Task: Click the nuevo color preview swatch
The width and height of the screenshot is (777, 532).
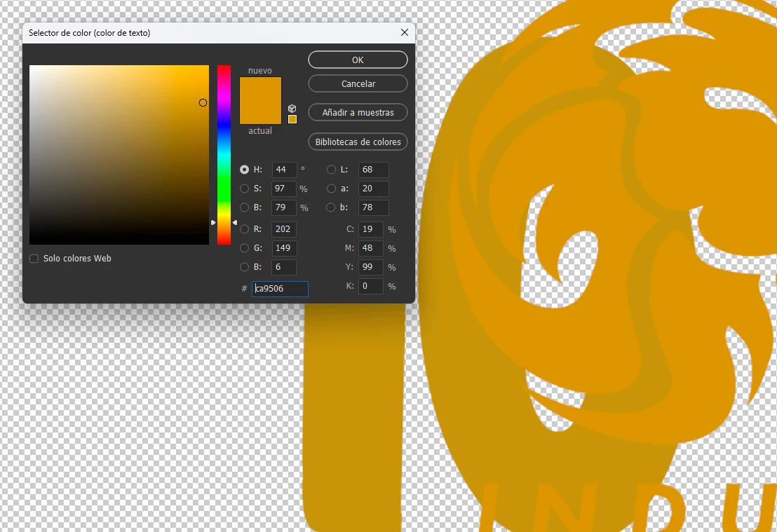Action: [x=260, y=88]
